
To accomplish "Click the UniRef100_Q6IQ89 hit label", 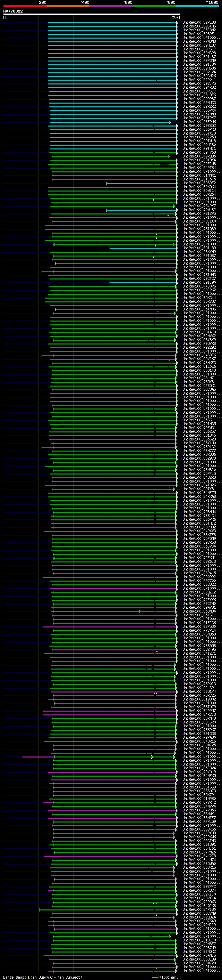I will pyautogui.click(x=199, y=229).
